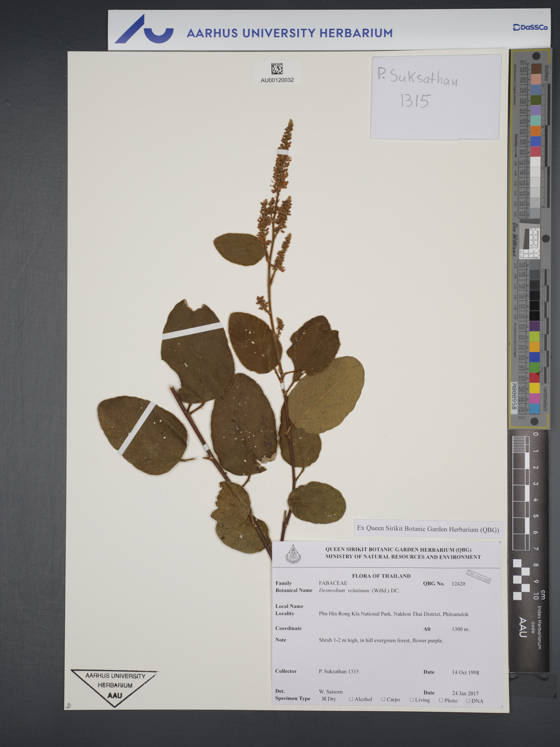Check the Living specimen type checkbox

pos(412,700)
